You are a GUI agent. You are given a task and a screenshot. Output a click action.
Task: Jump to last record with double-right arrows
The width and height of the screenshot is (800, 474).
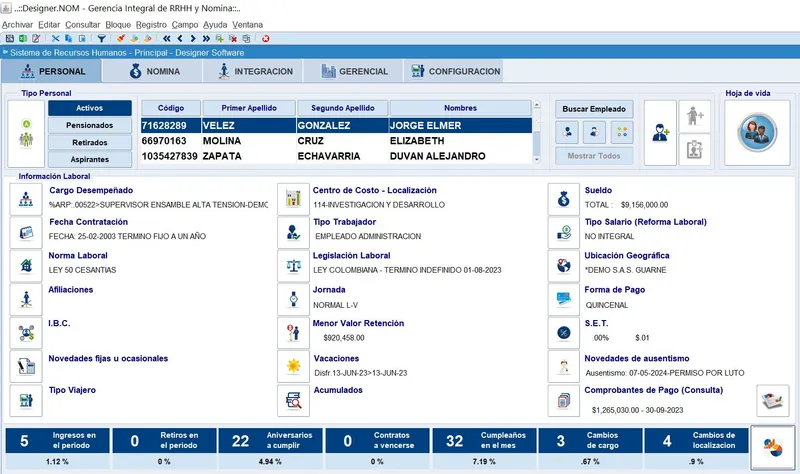coord(206,38)
